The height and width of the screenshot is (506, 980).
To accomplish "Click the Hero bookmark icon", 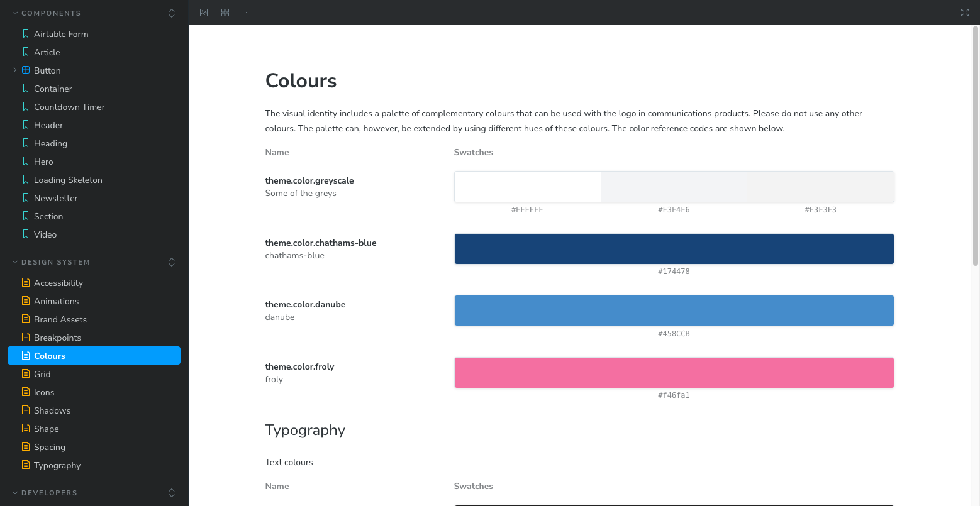I will (x=26, y=161).
